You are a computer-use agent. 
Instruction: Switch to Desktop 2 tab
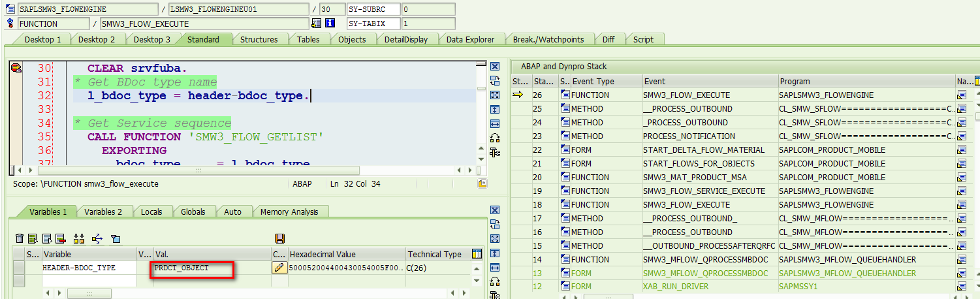pyautogui.click(x=97, y=39)
